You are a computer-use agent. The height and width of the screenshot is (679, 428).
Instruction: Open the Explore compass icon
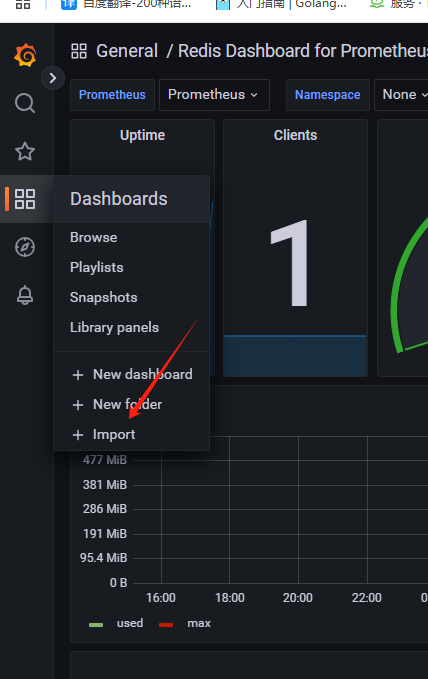25,247
